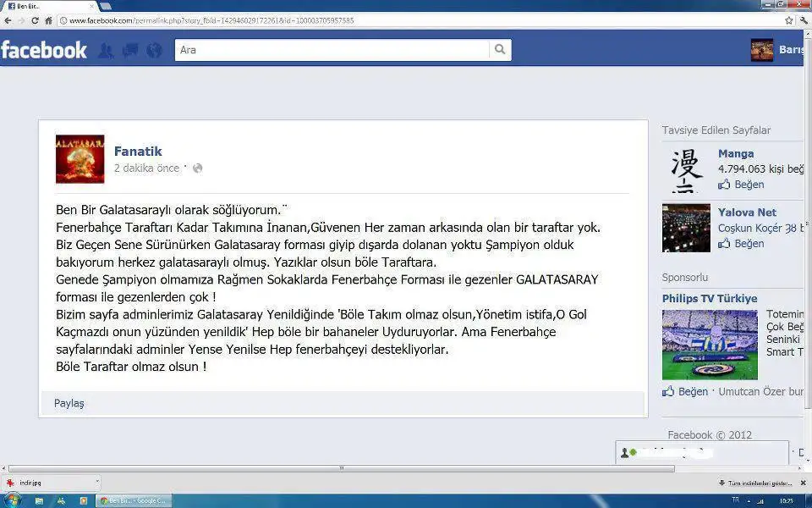Click the 'Umutcan Özer' name text
Image resolution: width=812 pixels, height=508 pixels.
click(752, 391)
